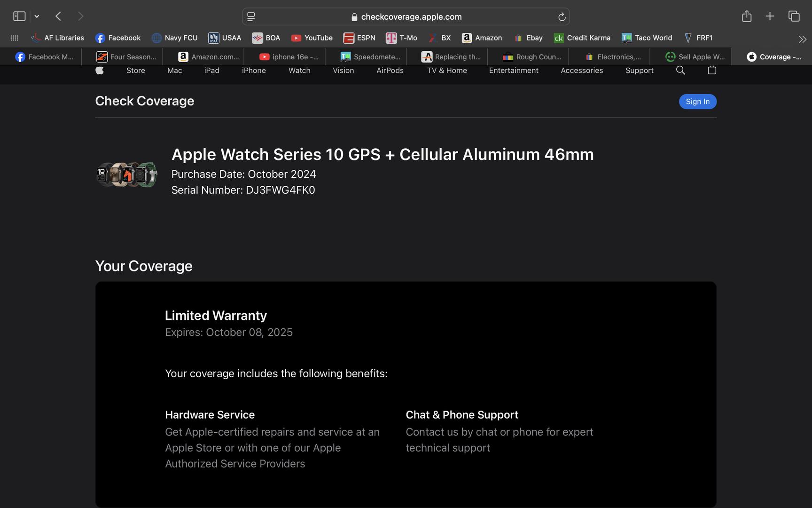Open Navy FCU bookmark
The width and height of the screenshot is (812, 508).
(x=175, y=38)
